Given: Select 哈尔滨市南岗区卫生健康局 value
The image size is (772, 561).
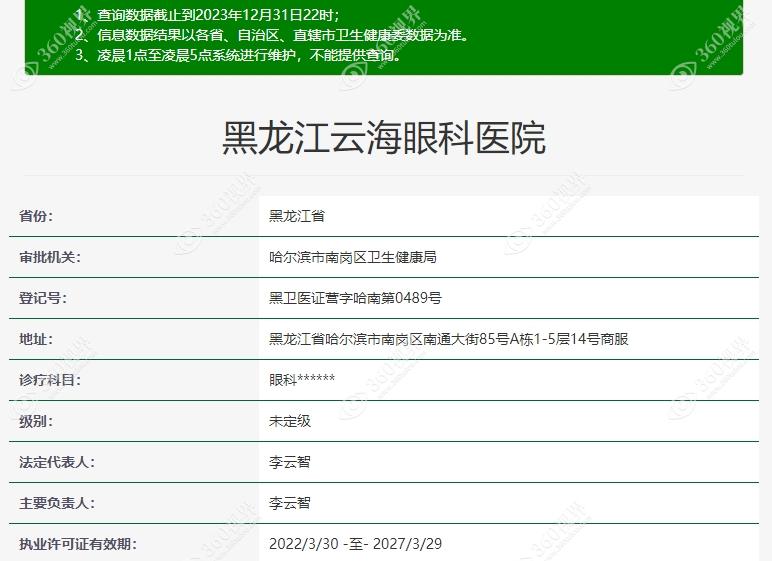Looking at the screenshot, I should coord(353,257).
